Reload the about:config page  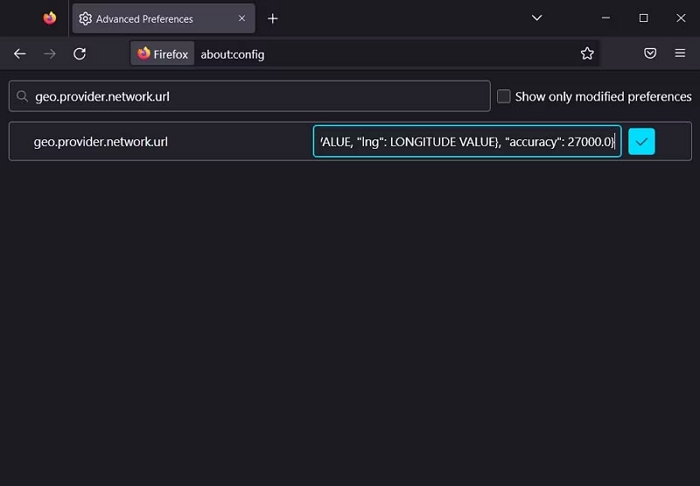[x=79, y=54]
